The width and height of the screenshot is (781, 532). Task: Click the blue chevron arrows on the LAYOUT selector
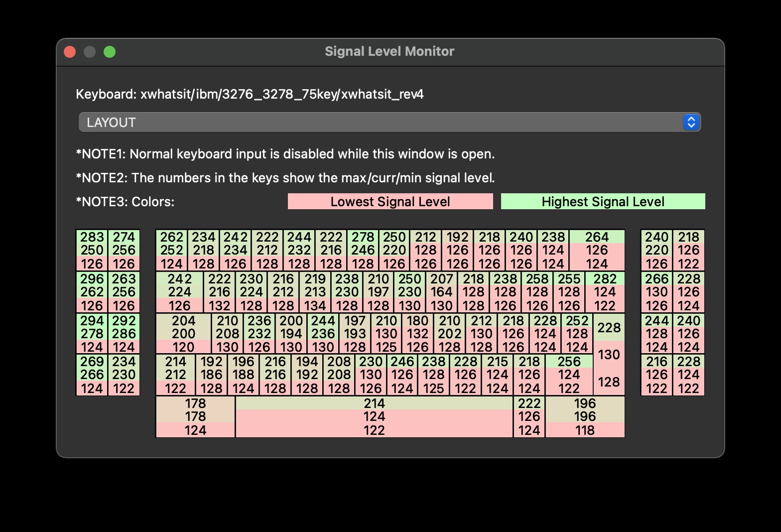[x=691, y=123]
